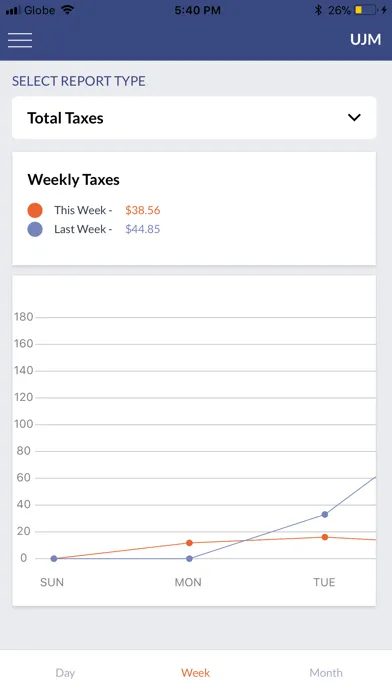Tap the TUE axis label
The height and width of the screenshot is (696, 392).
[324, 582]
